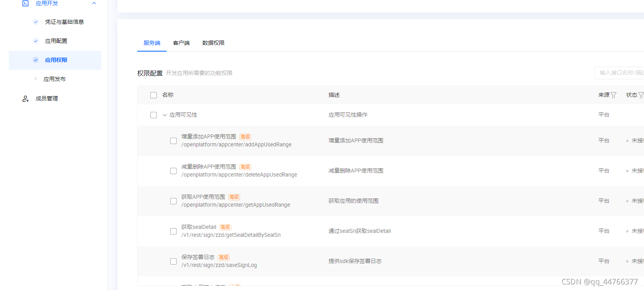Select the 服务端 tab
644x290 pixels.
152,43
